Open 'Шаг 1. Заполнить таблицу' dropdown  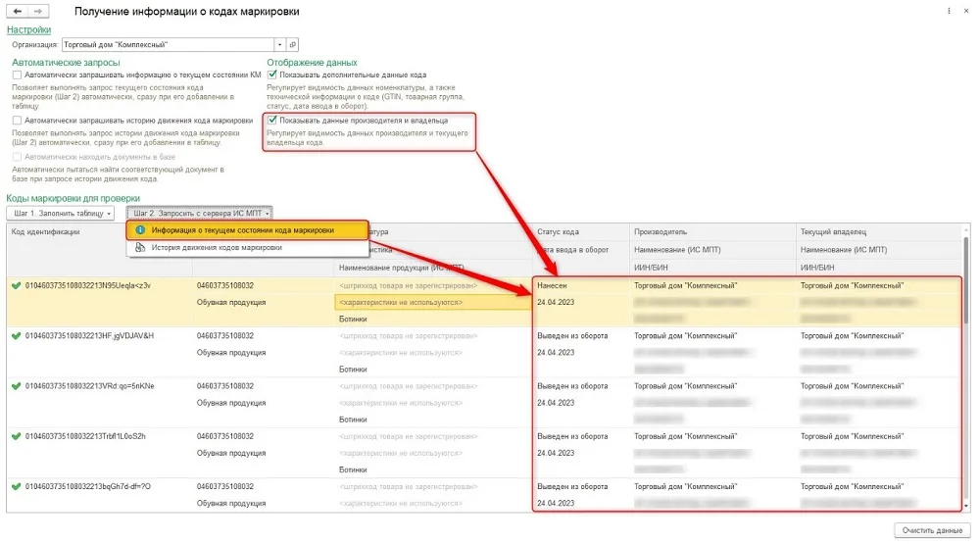click(61, 214)
